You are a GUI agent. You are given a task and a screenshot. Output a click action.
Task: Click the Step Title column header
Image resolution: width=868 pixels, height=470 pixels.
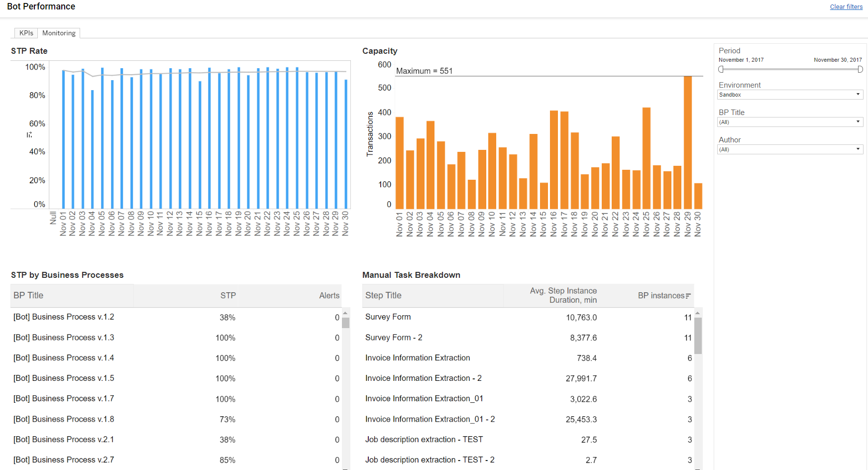click(x=383, y=296)
